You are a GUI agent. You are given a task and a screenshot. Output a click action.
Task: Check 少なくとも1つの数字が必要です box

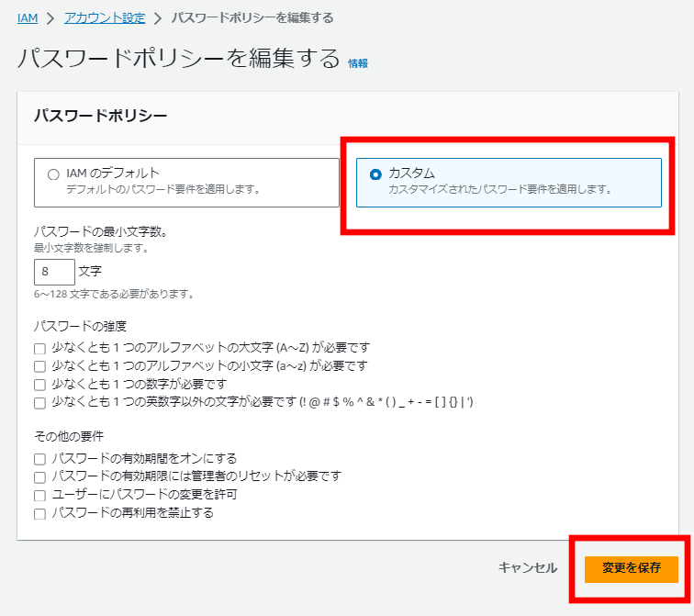pyautogui.click(x=39, y=385)
